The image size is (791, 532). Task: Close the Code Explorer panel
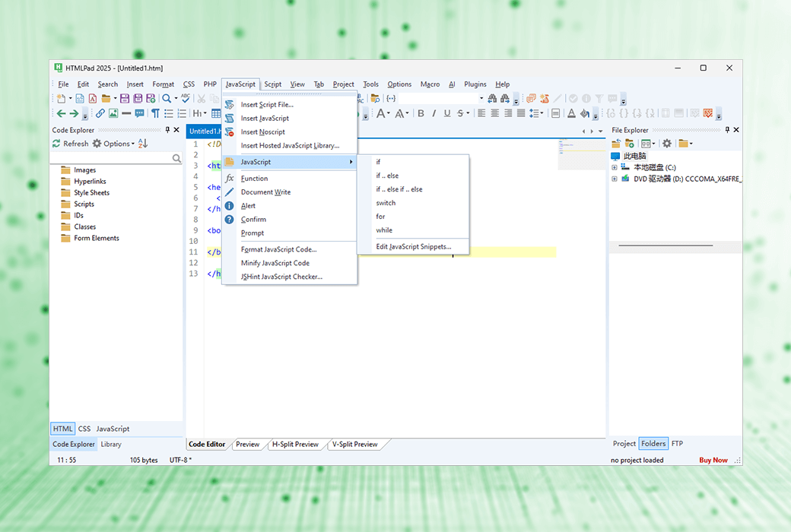176,130
